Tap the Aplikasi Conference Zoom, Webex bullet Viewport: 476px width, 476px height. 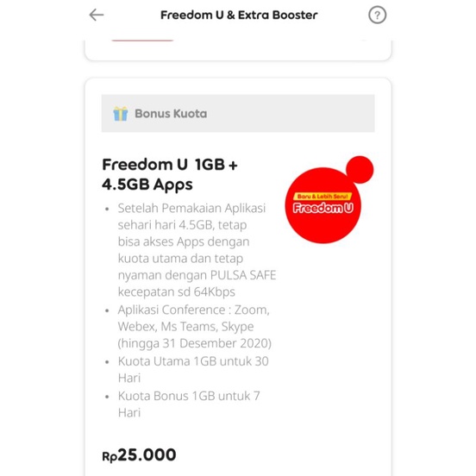tap(194, 326)
